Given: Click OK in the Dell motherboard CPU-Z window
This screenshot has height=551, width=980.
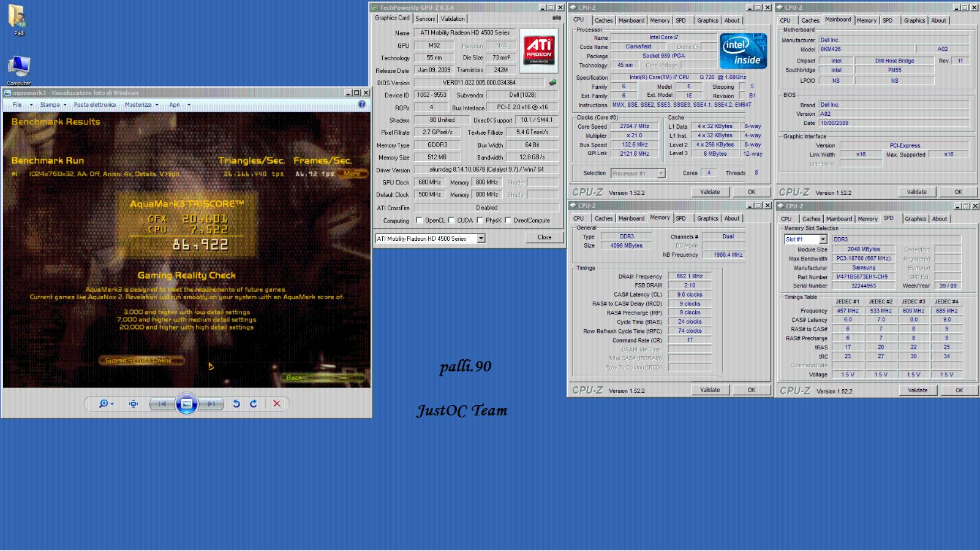Looking at the screenshot, I should (959, 192).
